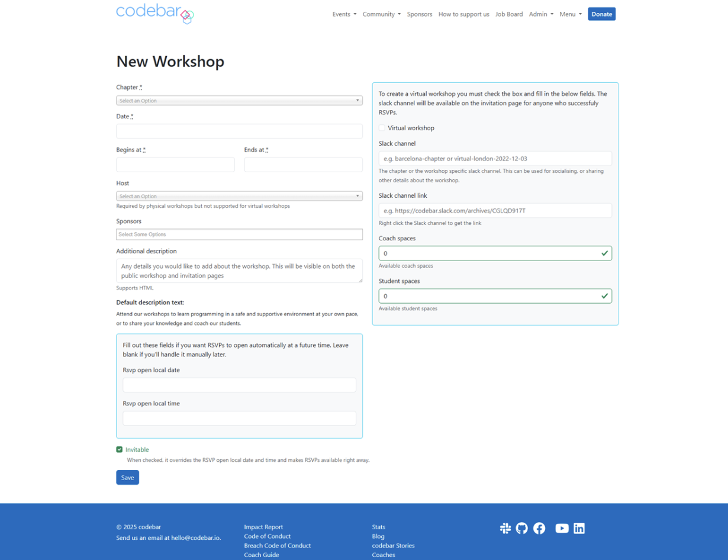
Task: Open the Events menu
Action: point(344,14)
